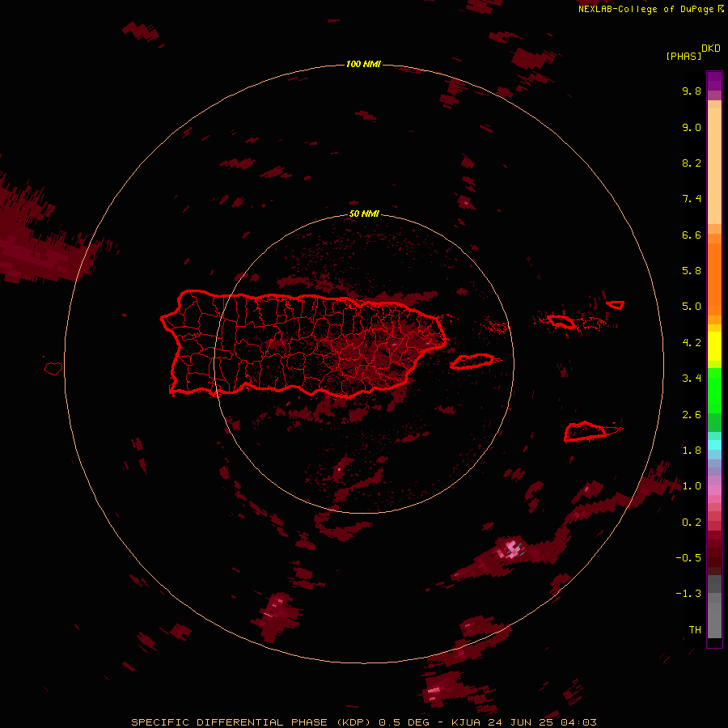
Task: Select the 5.8 legend value
Action: tap(692, 271)
